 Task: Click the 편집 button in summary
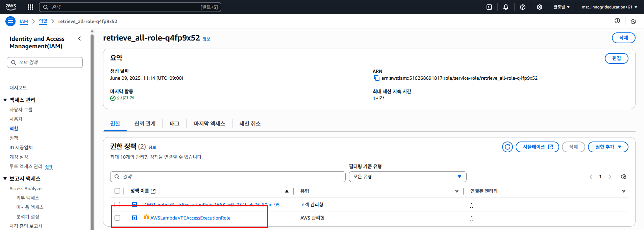click(x=617, y=58)
